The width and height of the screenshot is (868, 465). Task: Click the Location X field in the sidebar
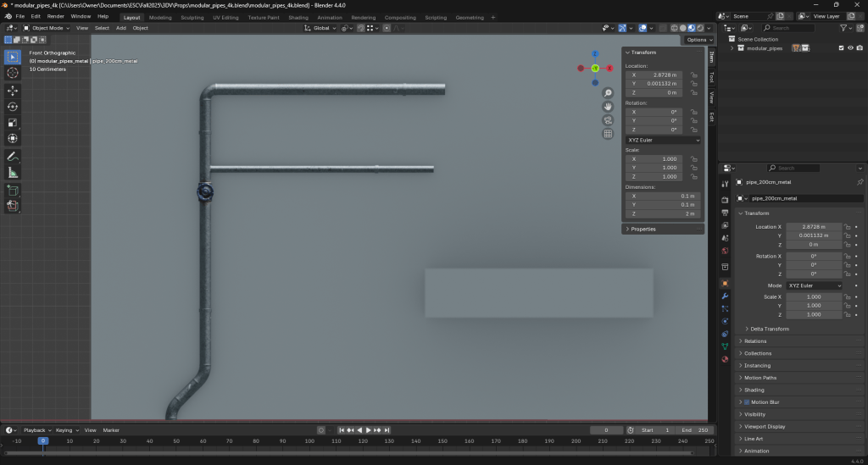[x=653, y=75]
